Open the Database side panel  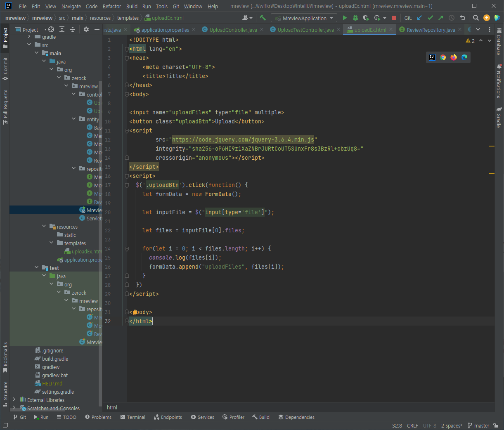[499, 42]
